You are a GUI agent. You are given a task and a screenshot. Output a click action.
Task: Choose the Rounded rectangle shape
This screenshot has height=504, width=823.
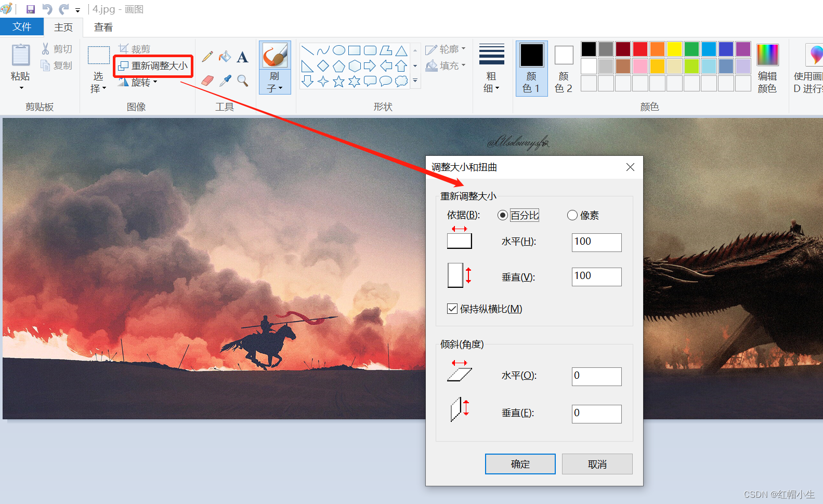pyautogui.click(x=370, y=50)
